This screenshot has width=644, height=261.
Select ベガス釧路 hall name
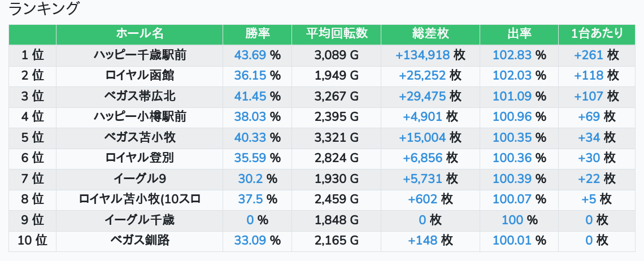tap(140, 240)
